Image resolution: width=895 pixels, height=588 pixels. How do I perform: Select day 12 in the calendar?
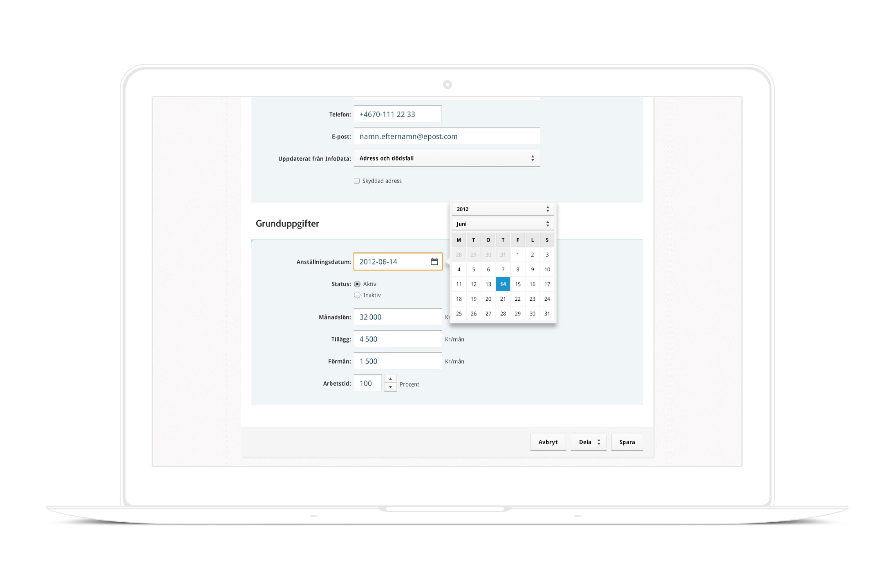473,284
